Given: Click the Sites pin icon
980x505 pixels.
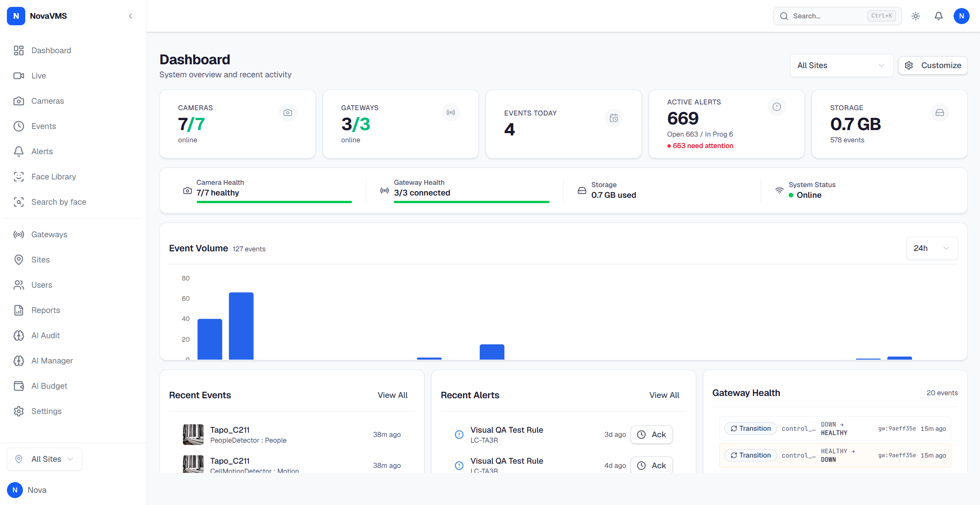Looking at the screenshot, I should 19,260.
